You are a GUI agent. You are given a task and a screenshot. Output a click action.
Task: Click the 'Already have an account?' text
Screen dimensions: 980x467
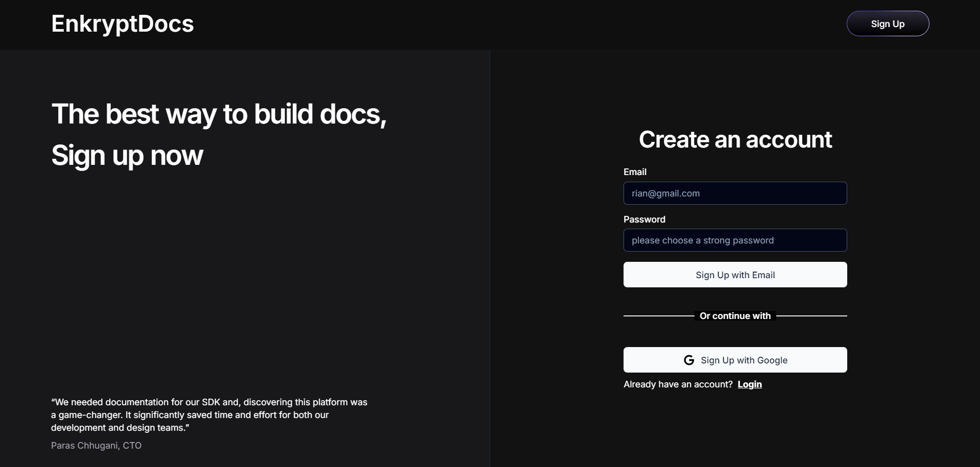tap(678, 384)
